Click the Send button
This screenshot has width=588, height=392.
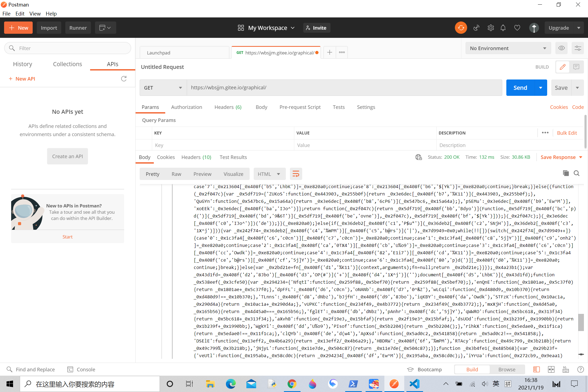coord(520,88)
